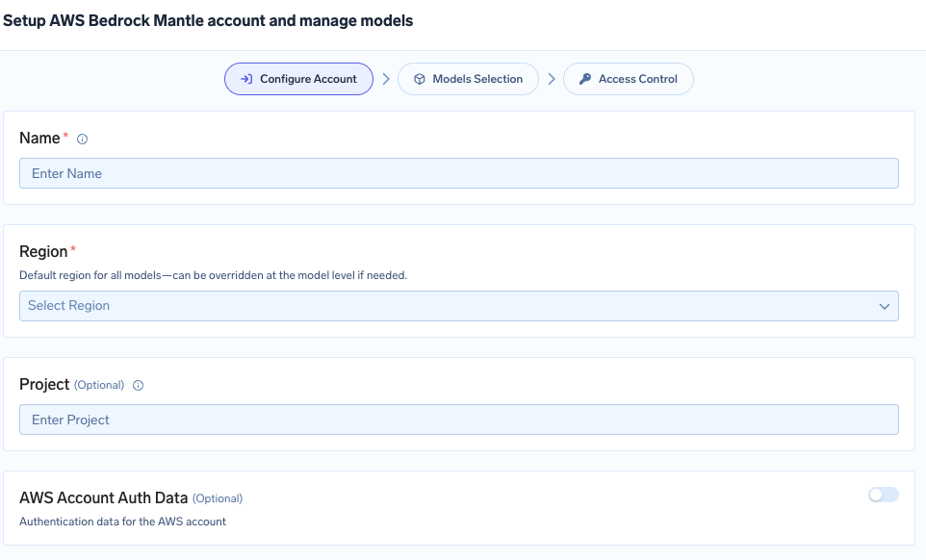Open the Access Control step

coord(629,79)
